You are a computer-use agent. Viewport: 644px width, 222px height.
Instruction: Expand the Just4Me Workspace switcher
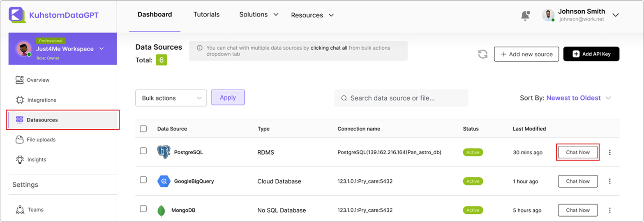coord(102,49)
